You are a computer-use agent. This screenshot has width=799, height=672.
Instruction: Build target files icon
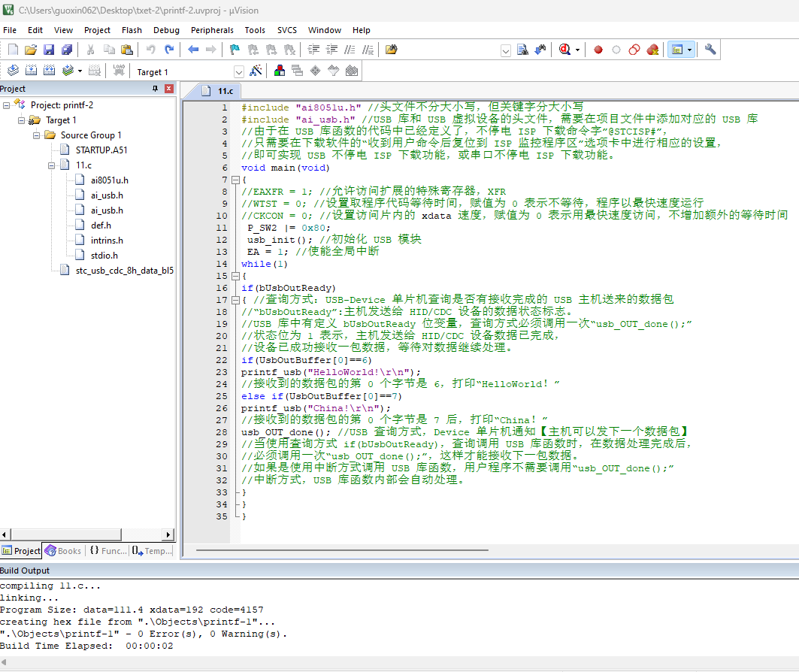(31, 71)
